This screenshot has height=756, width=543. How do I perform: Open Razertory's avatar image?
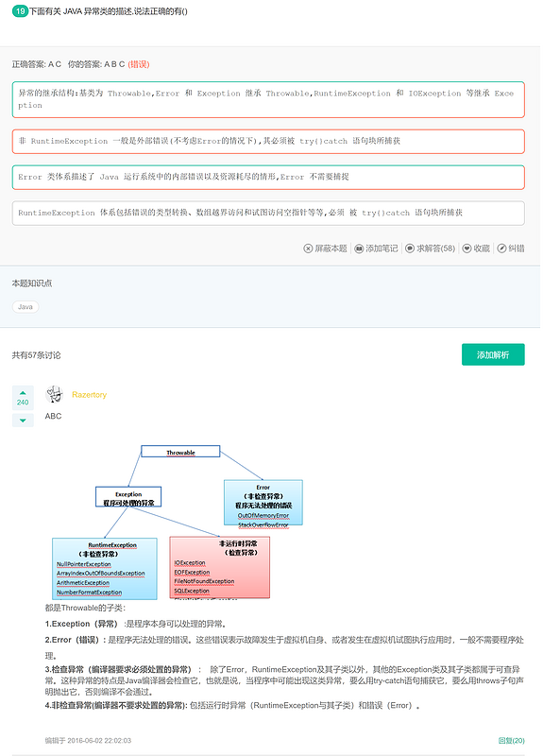click(55, 395)
